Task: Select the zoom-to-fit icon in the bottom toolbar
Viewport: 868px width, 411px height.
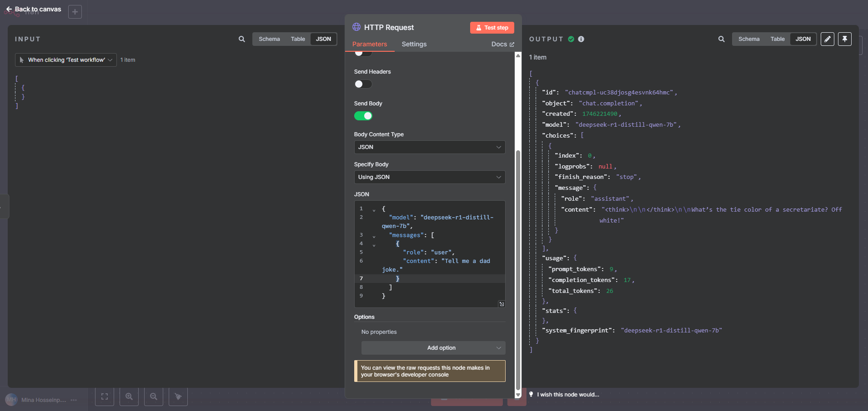Action: (x=104, y=396)
